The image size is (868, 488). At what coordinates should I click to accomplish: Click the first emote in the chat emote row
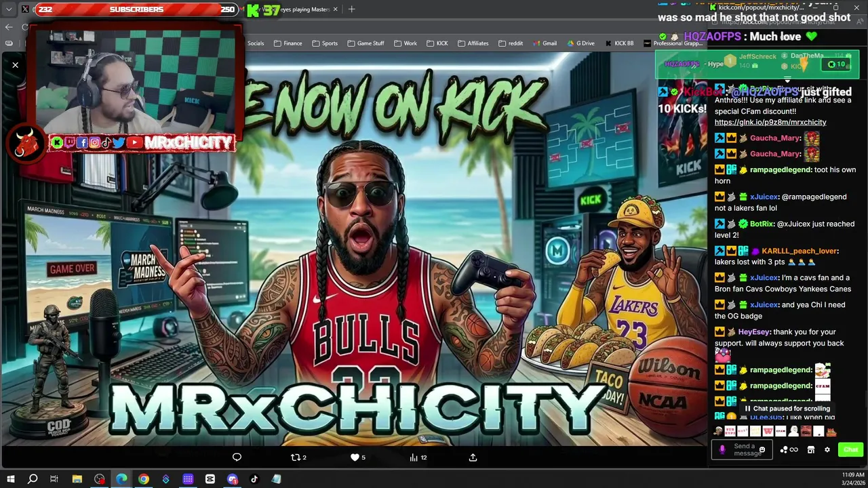point(718,432)
